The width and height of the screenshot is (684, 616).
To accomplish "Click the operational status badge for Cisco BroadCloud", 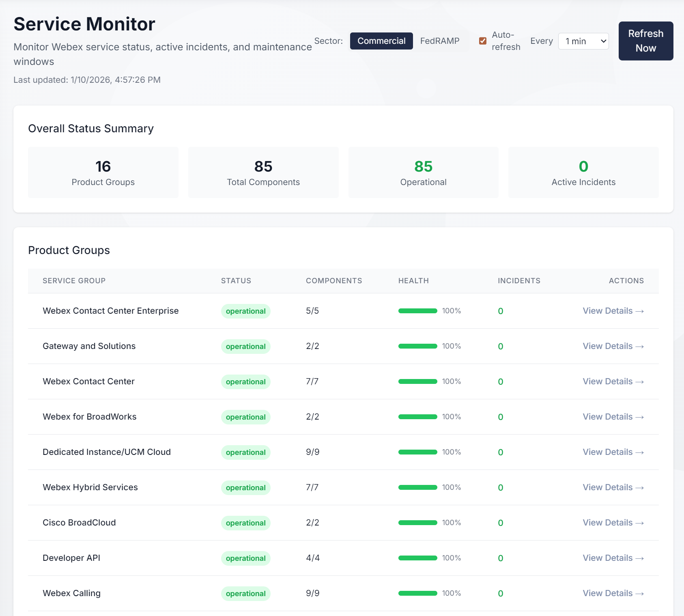I will click(245, 523).
